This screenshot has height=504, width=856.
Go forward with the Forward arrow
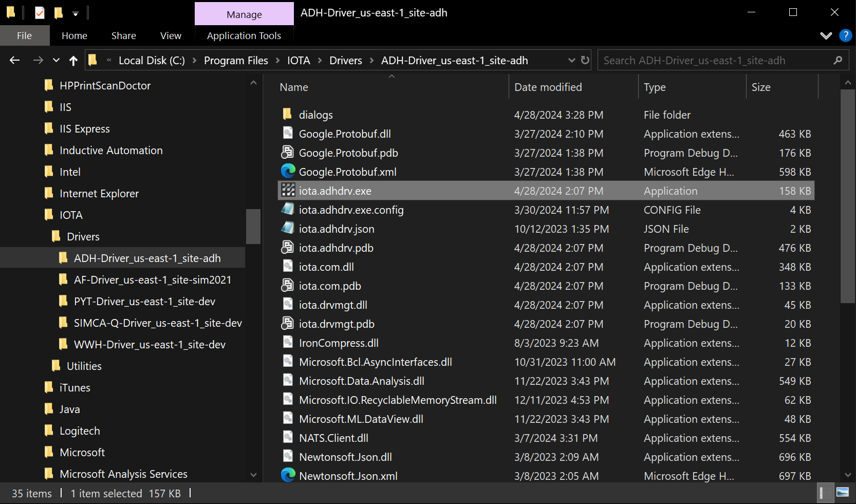[38, 60]
